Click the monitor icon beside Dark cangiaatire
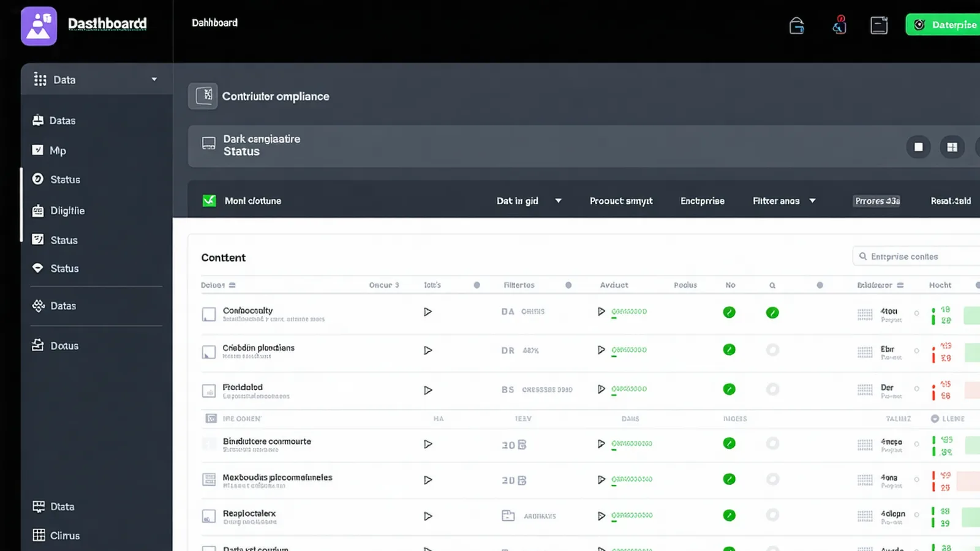The width and height of the screenshot is (980, 551). click(x=209, y=144)
